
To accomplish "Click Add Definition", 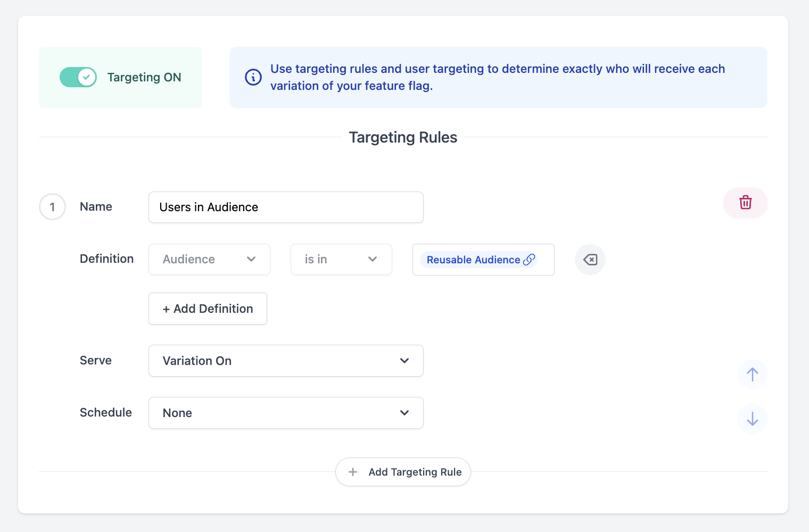I will pos(208,309).
